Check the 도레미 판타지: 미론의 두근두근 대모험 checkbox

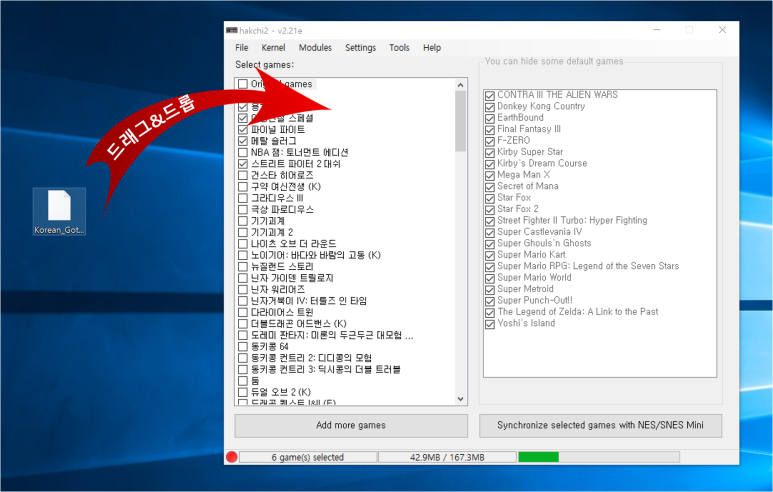243,335
